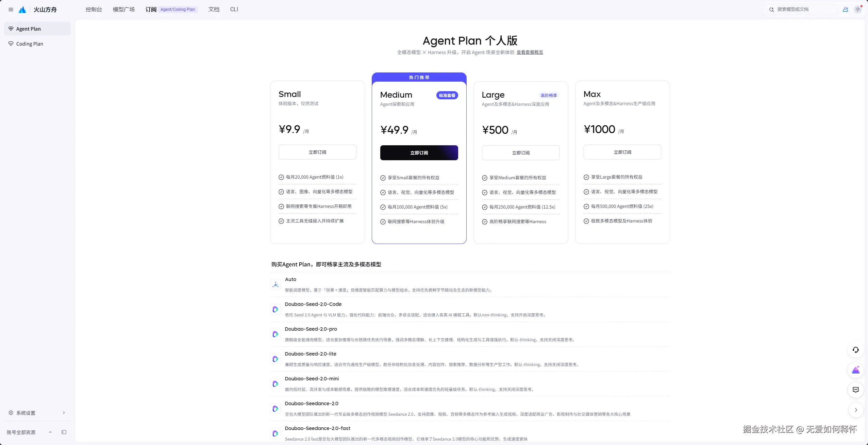Open the 查看套餐概览 link
868x445 pixels.
pyautogui.click(x=530, y=52)
